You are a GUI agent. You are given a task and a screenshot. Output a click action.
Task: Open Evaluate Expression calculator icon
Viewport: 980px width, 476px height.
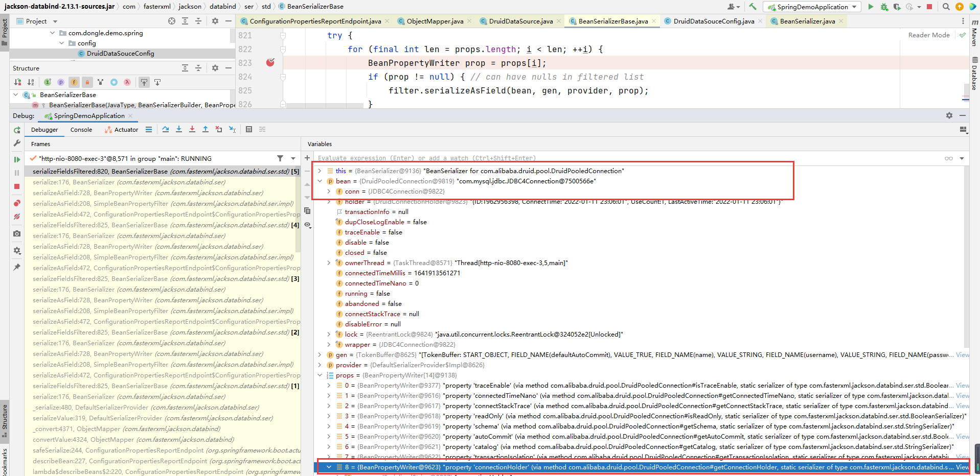point(249,129)
